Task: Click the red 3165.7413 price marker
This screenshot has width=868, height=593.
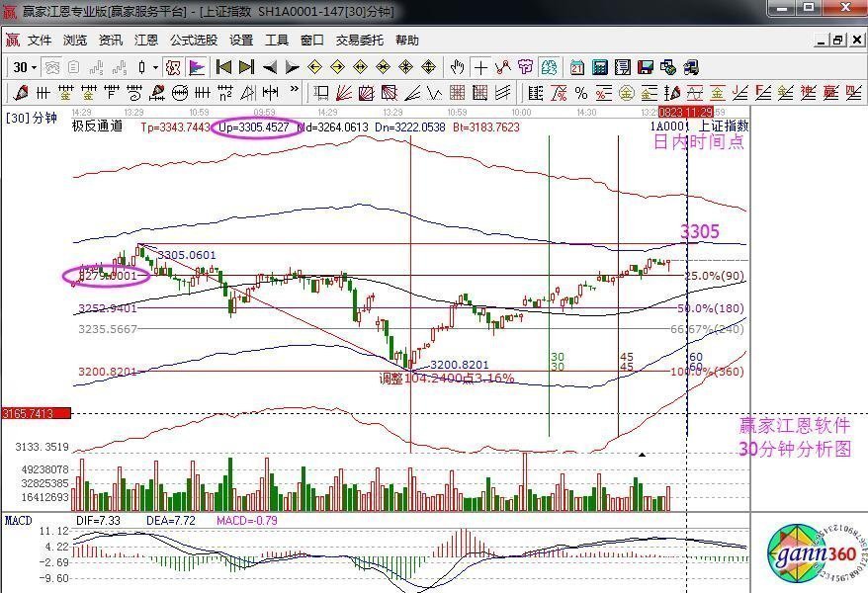Action: pyautogui.click(x=36, y=413)
